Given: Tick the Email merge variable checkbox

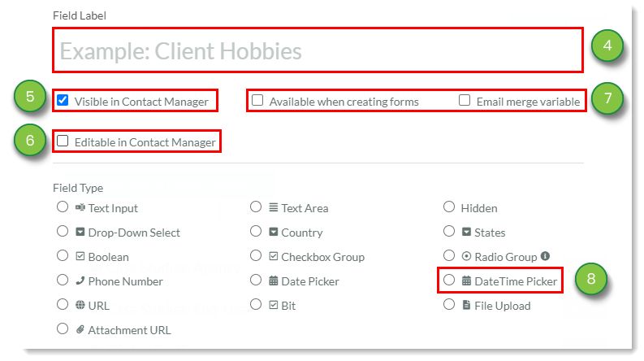Looking at the screenshot, I should (465, 100).
